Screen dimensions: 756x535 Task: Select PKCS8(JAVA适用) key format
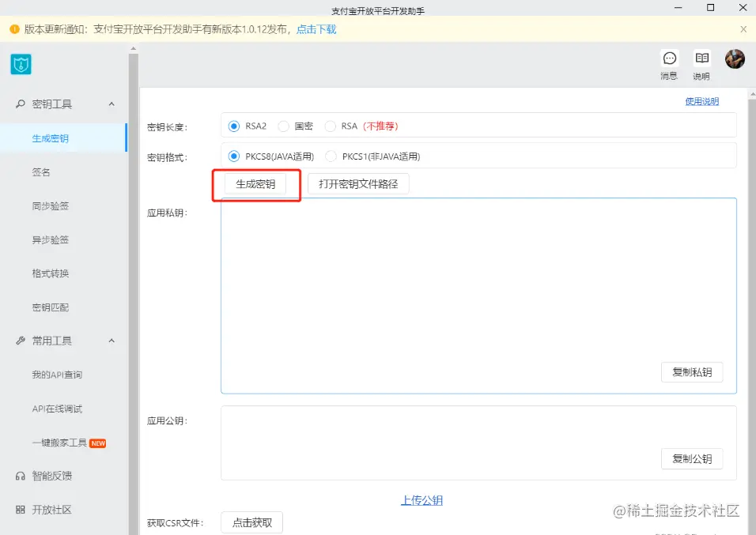click(x=234, y=156)
